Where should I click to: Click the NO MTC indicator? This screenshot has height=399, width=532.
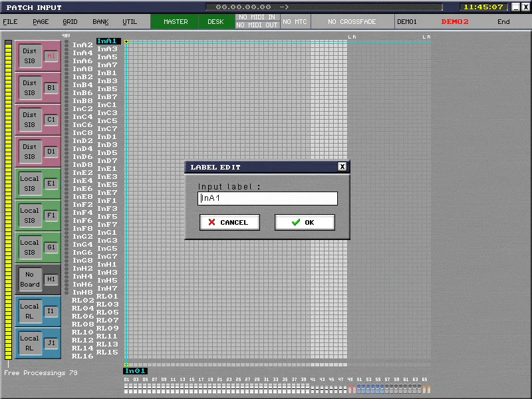(x=295, y=22)
